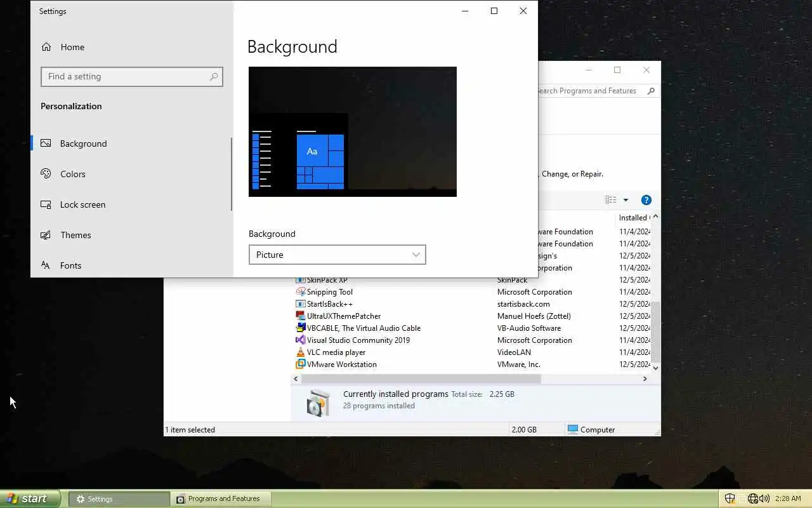Viewport: 812px width, 508px height.
Task: Click the VBCABLE program icon
Action: click(x=301, y=328)
